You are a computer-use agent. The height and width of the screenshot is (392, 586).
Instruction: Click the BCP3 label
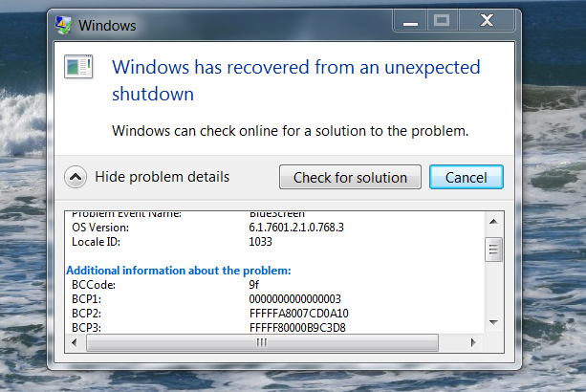coord(86,328)
